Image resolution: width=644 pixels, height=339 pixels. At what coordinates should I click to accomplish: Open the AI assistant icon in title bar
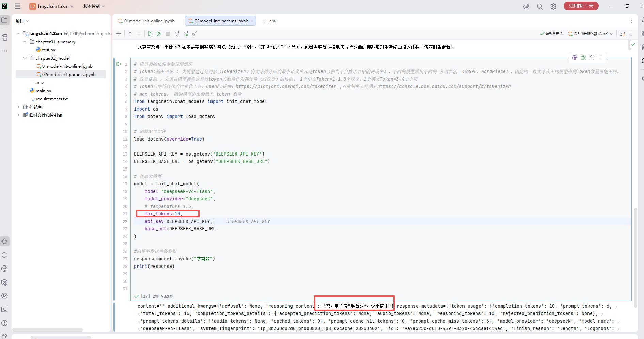coord(526,6)
